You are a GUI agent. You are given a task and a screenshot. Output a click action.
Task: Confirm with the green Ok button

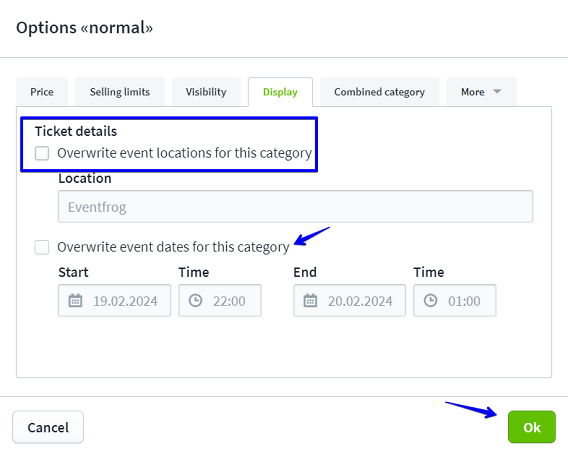click(532, 427)
